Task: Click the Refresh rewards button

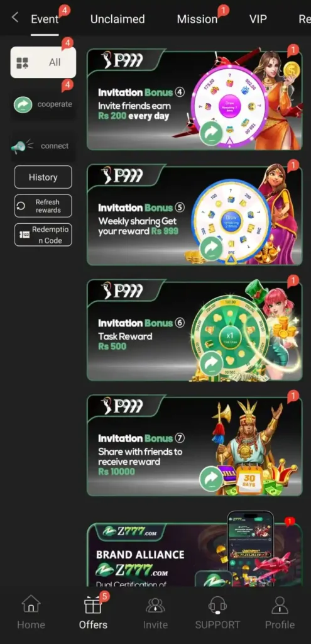Action: 43,206
